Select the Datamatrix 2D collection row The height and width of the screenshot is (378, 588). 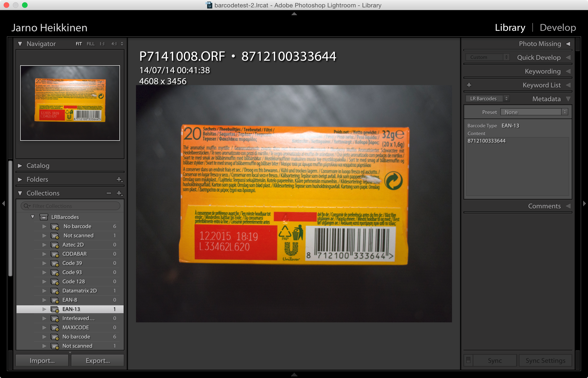[70, 291]
